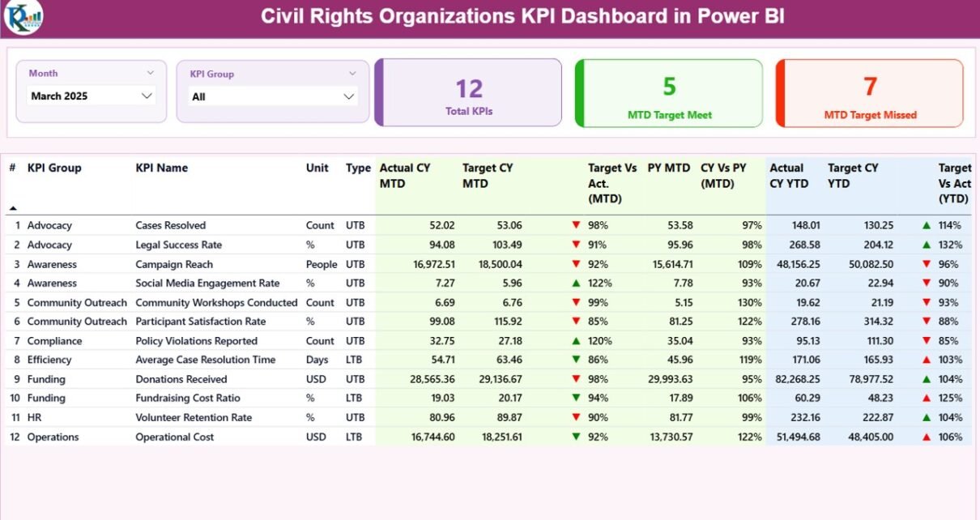Click YTD red down arrow for Campaign Reach
Screen dimensions: 980x520
pos(926,264)
